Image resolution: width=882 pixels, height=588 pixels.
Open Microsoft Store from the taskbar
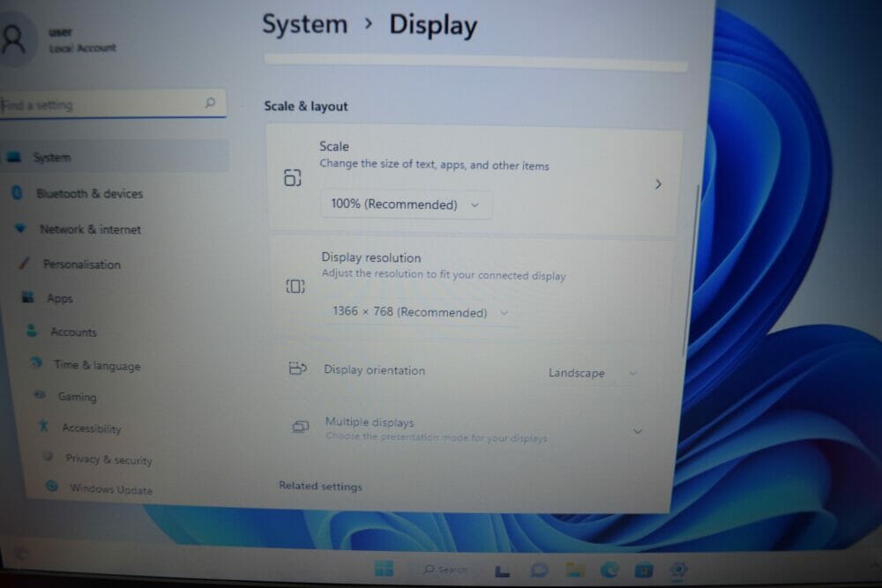pyautogui.click(x=644, y=570)
